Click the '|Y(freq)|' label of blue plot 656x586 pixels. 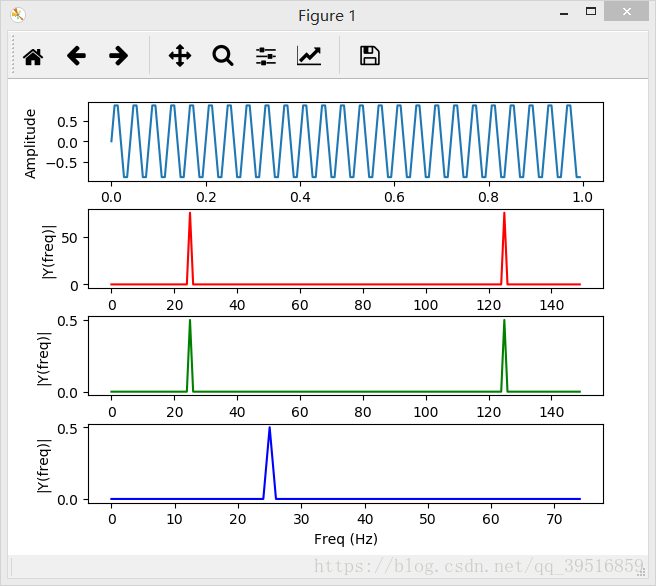pos(44,466)
